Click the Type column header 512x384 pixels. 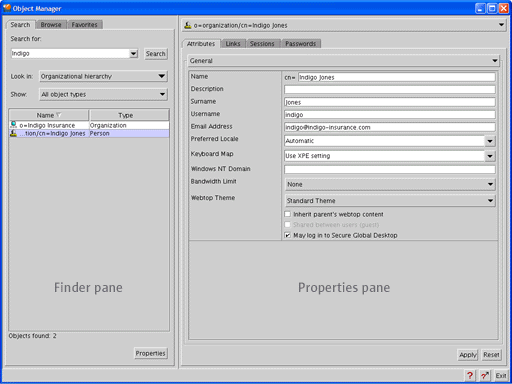tap(129, 115)
